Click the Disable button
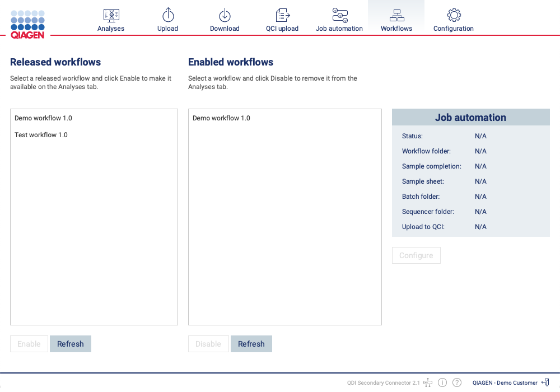560x392 pixels. (x=208, y=344)
